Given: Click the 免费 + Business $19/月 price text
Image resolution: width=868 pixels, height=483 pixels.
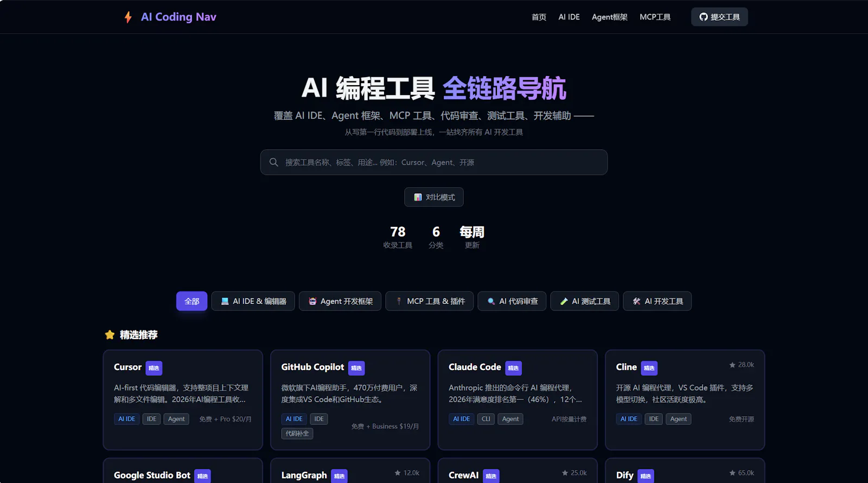Looking at the screenshot, I should (x=385, y=427).
